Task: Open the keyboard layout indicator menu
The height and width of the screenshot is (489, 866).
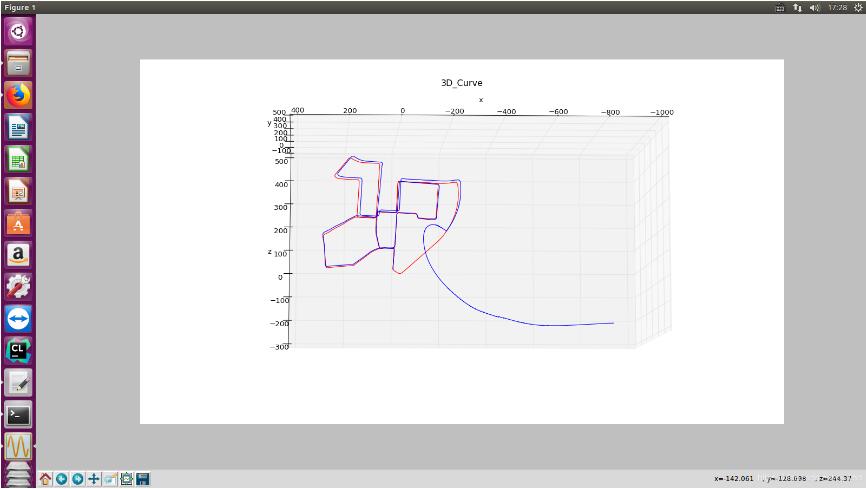Action: 780,7
